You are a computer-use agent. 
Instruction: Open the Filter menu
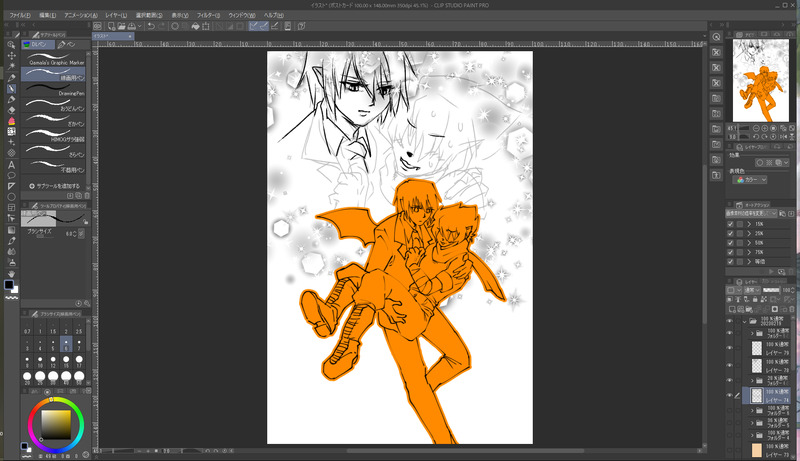(x=208, y=15)
